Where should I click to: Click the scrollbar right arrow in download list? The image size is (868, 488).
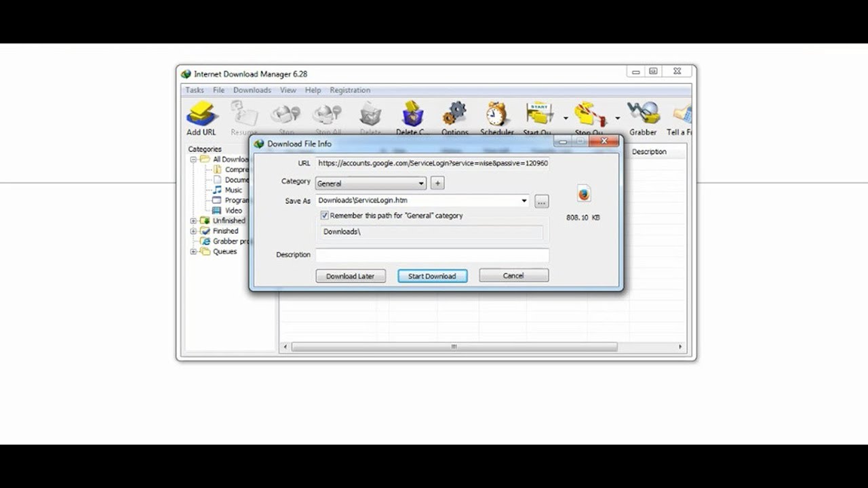pyautogui.click(x=680, y=346)
